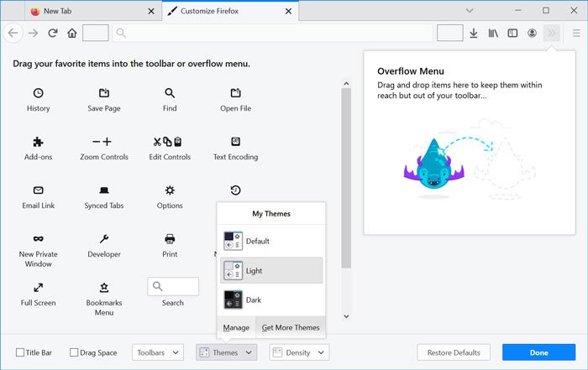Screen dimensions: 588x370
Task: Click the Search box widget
Action: point(173,286)
